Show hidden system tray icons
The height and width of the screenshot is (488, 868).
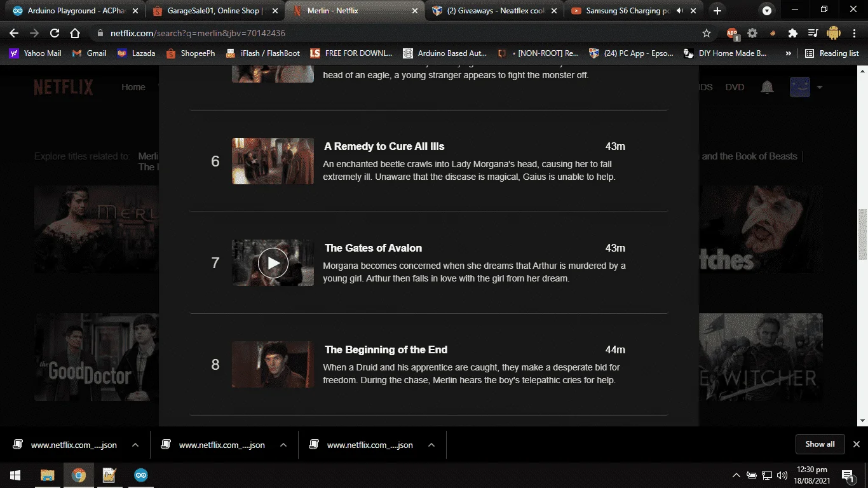(x=736, y=475)
